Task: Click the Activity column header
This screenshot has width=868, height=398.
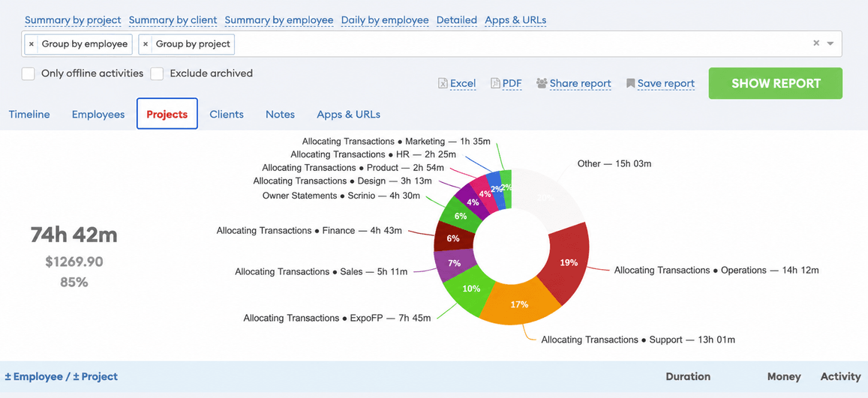Action: [841, 376]
